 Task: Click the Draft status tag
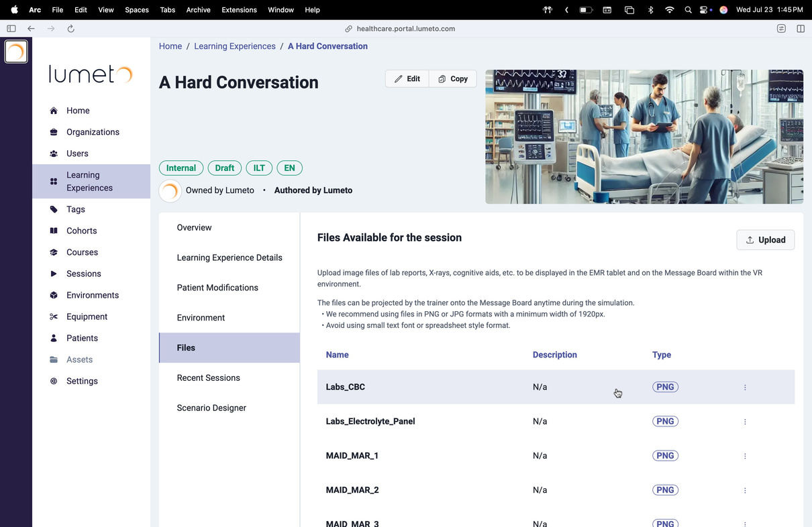pyautogui.click(x=225, y=168)
